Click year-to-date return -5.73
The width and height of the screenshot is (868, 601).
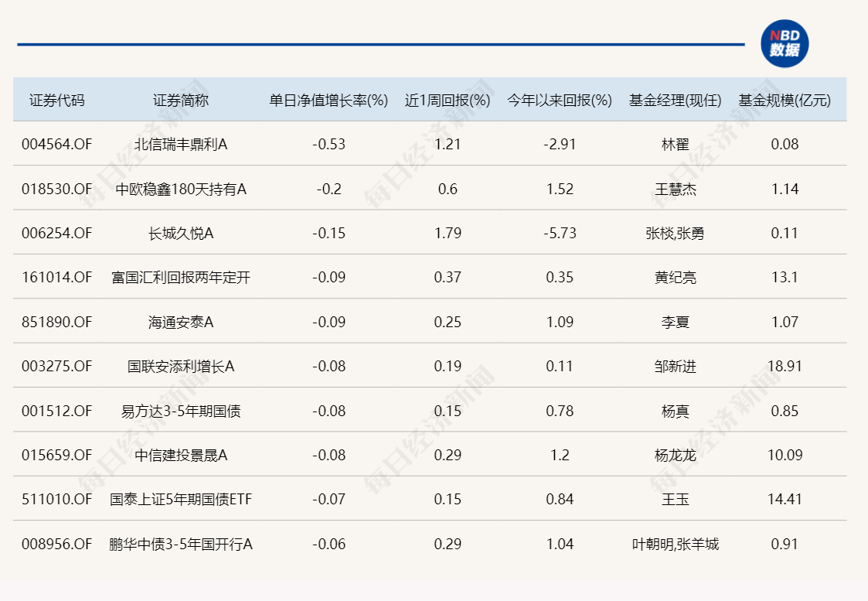[x=560, y=233]
